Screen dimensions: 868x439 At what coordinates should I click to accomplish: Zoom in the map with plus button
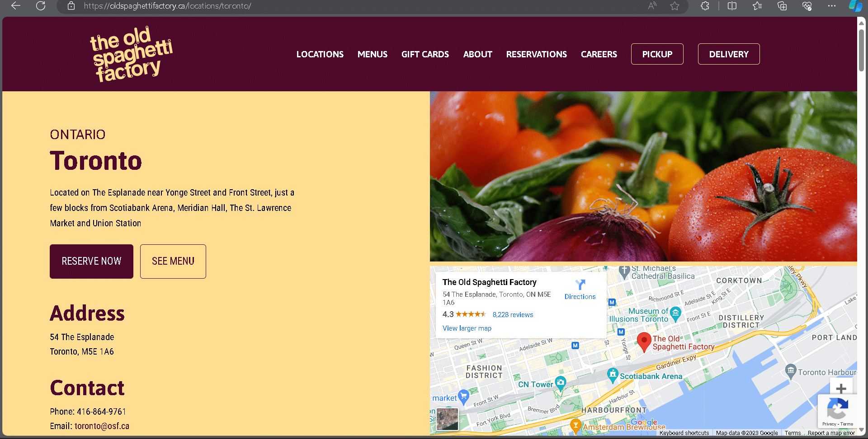coord(841,388)
